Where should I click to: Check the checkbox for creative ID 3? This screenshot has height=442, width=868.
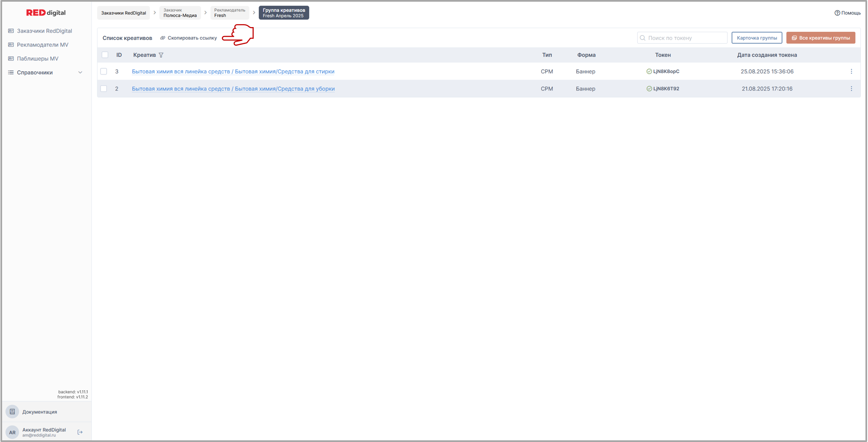pyautogui.click(x=104, y=72)
